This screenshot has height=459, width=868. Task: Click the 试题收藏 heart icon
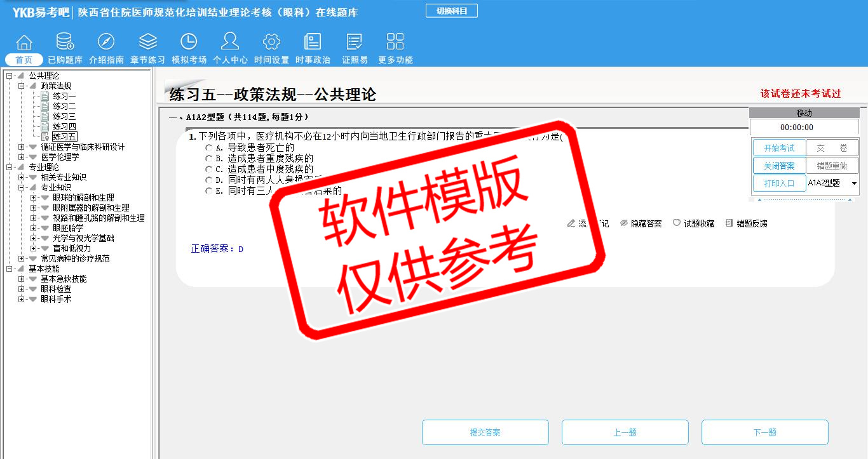coord(677,223)
